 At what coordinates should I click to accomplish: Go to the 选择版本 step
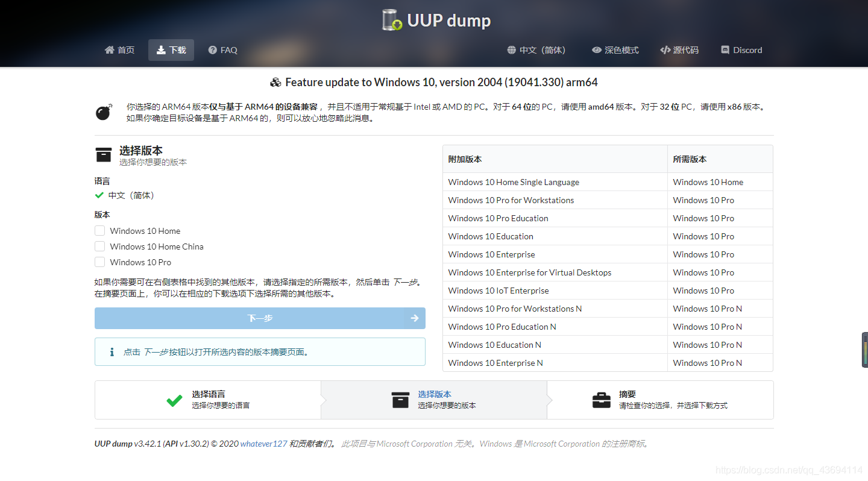coord(434,400)
